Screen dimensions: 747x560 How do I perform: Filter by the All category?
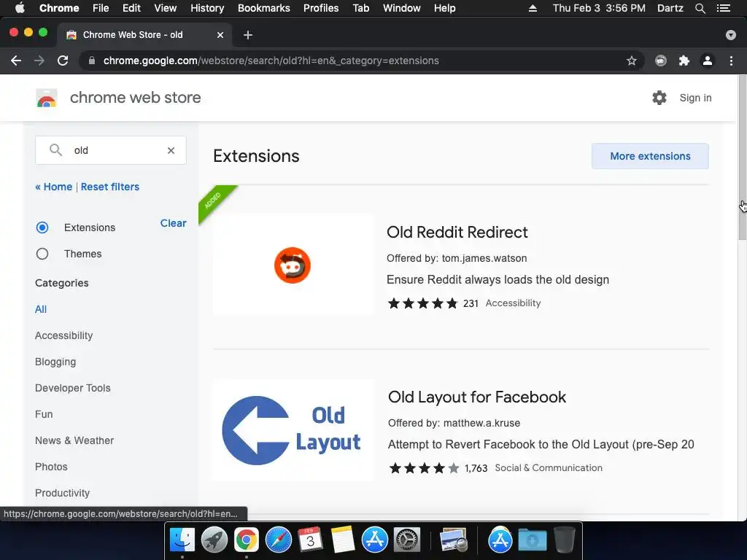(41, 309)
